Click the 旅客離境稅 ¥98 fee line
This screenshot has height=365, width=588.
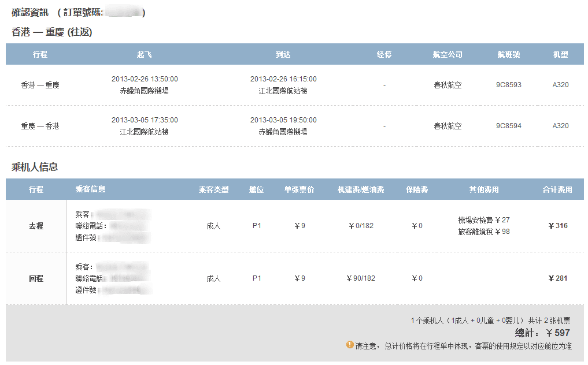point(483,232)
